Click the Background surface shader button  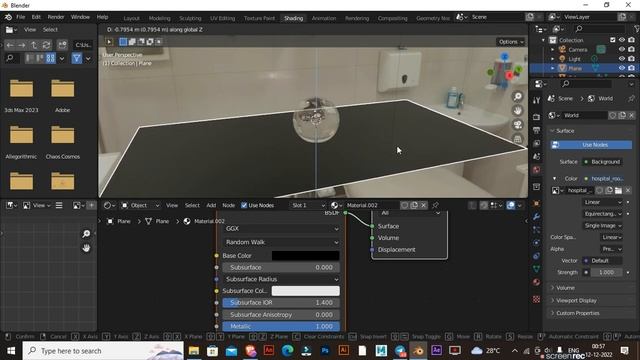pyautogui.click(x=602, y=162)
